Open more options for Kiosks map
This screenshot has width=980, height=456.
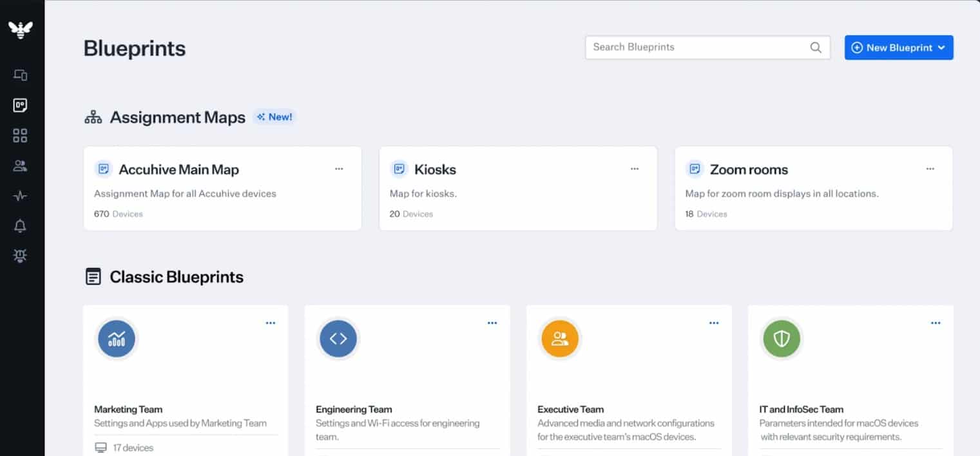(x=635, y=169)
